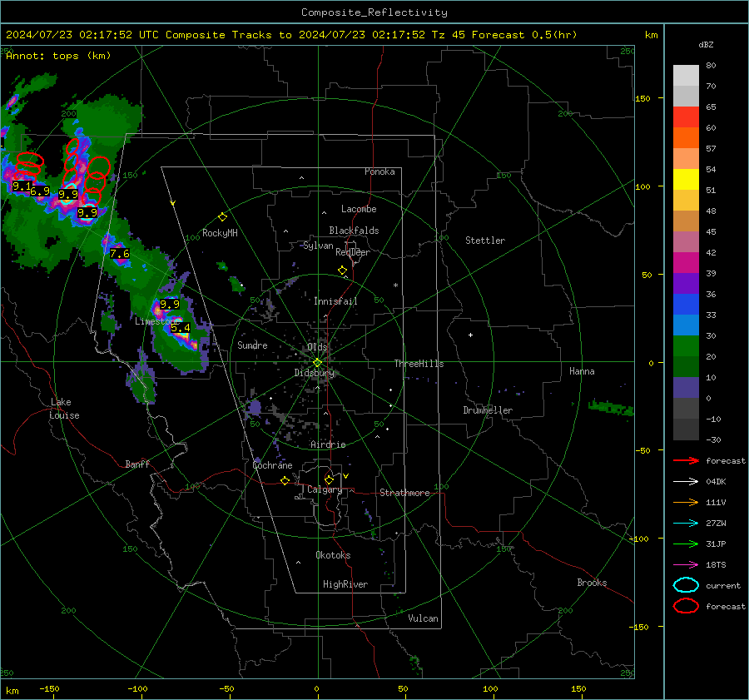Click the Sylvan label
The width and height of the screenshot is (749, 700).
(318, 246)
